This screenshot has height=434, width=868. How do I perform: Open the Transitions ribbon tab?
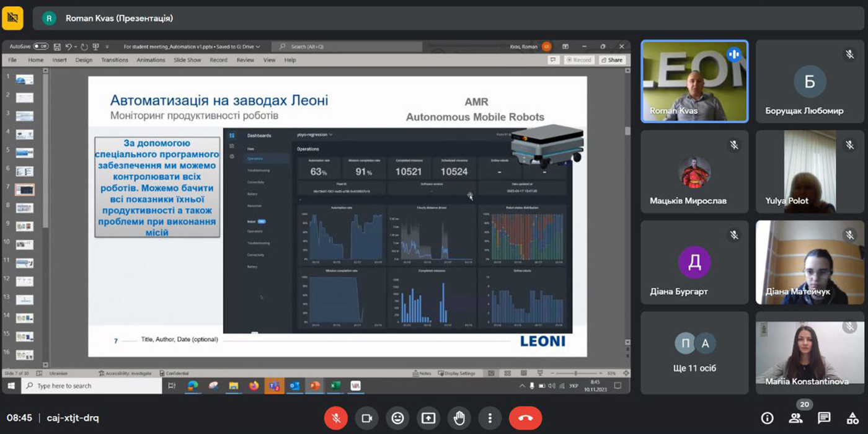point(115,60)
